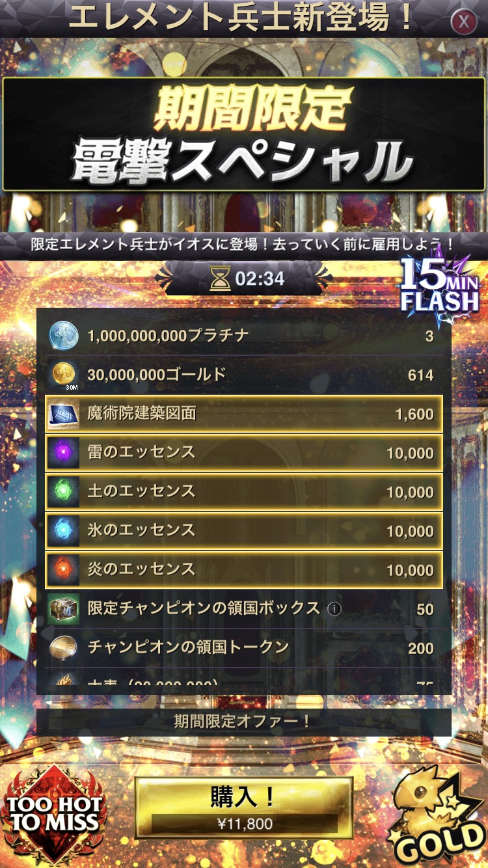
Task: Tap the platinum coin icon
Action: [64, 336]
